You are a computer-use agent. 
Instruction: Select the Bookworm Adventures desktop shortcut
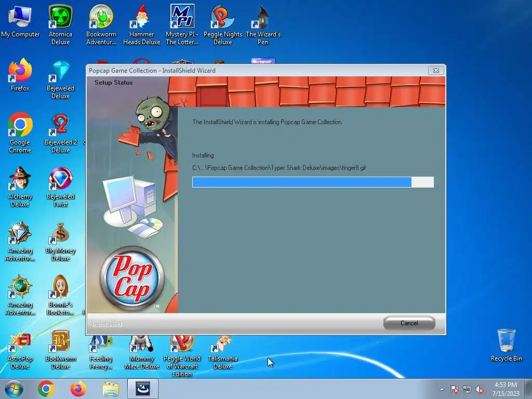click(101, 24)
